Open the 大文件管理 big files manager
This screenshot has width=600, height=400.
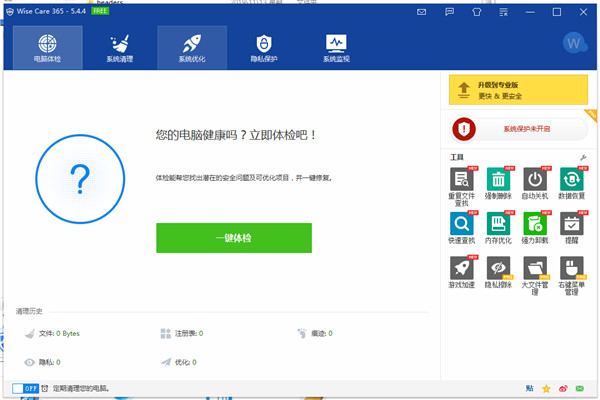(x=535, y=269)
